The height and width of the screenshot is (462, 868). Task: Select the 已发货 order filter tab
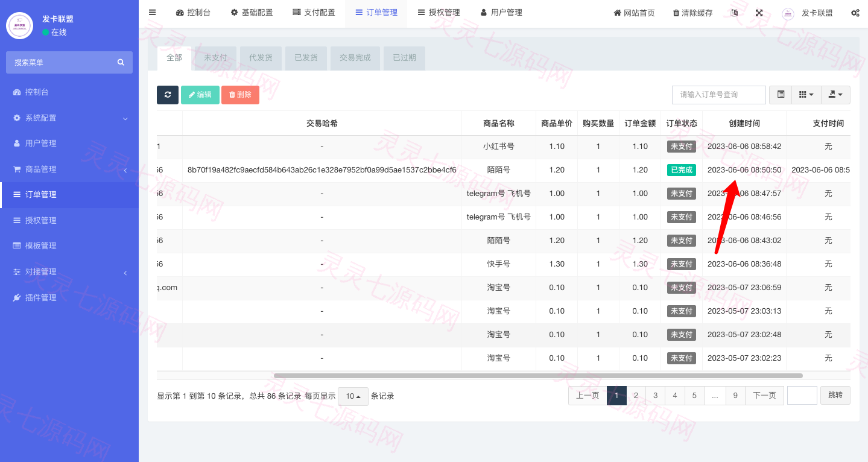pyautogui.click(x=306, y=58)
